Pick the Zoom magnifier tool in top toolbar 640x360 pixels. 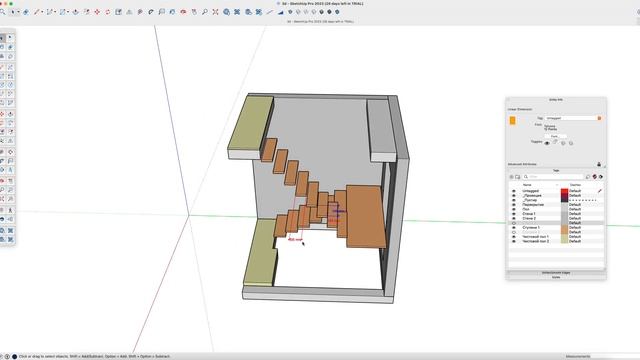point(205,12)
